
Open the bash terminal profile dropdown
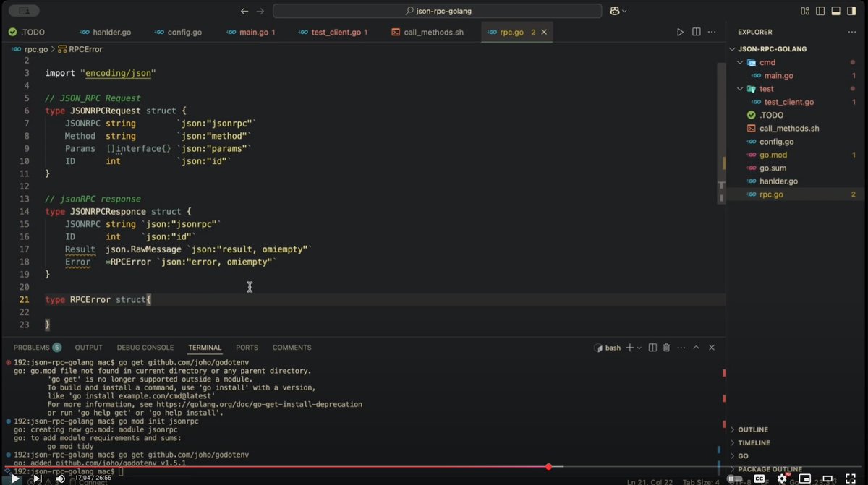click(639, 348)
